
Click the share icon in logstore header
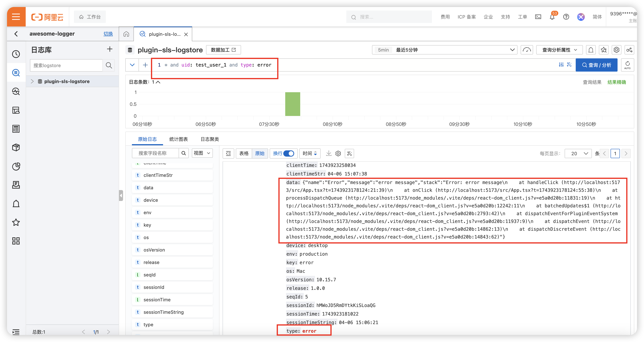[x=629, y=50]
